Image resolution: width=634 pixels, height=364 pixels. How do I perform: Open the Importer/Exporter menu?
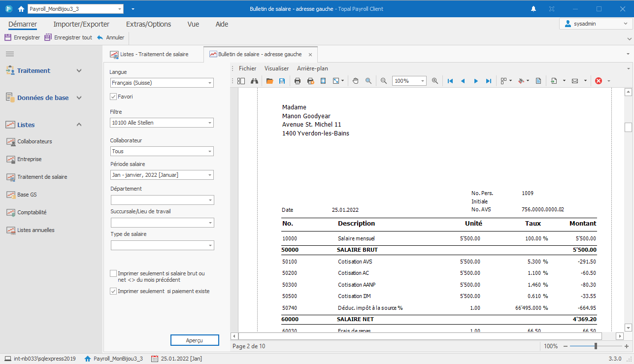[81, 24]
